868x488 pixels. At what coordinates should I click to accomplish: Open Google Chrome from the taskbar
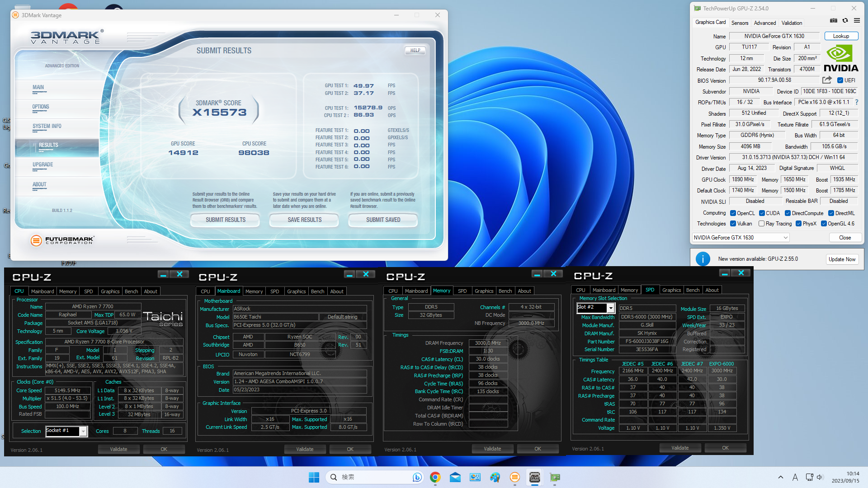pyautogui.click(x=435, y=477)
